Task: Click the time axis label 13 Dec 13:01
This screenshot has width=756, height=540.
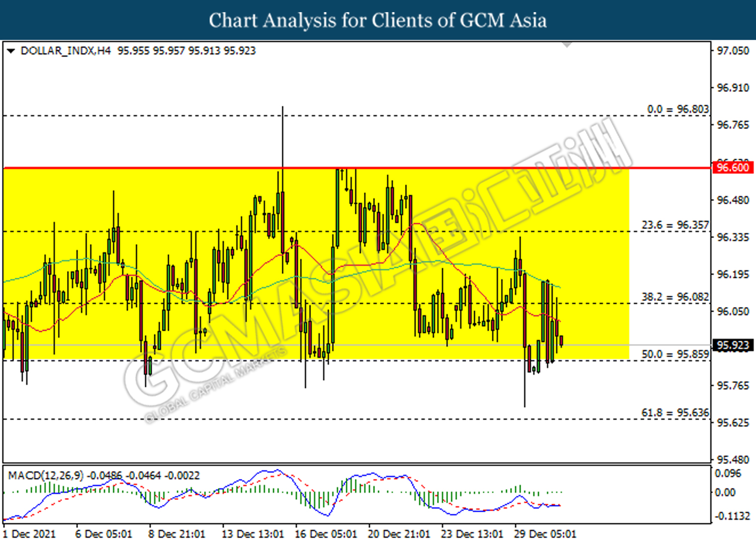Action: click(253, 534)
